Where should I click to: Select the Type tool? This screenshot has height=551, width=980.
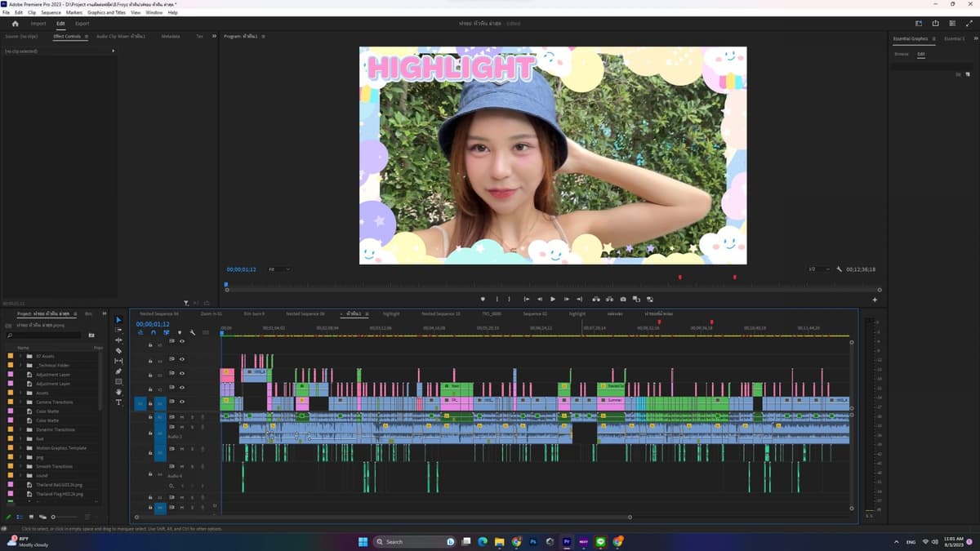(118, 402)
